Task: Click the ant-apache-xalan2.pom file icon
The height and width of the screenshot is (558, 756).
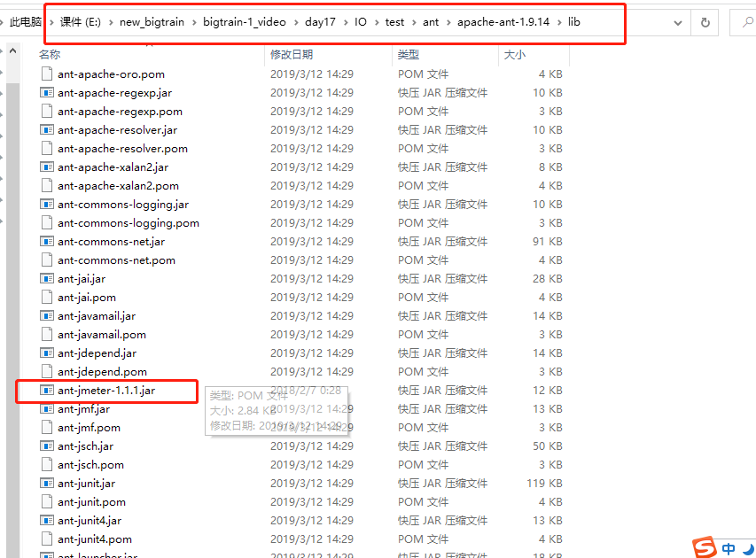Action: click(47, 185)
